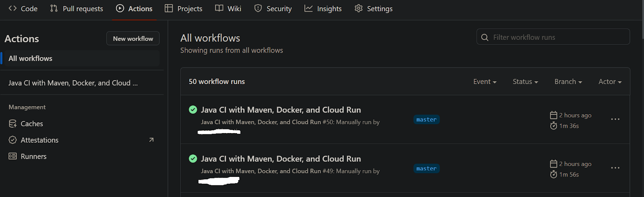
Task: Click the Pull requests branch icon
Action: click(54, 8)
